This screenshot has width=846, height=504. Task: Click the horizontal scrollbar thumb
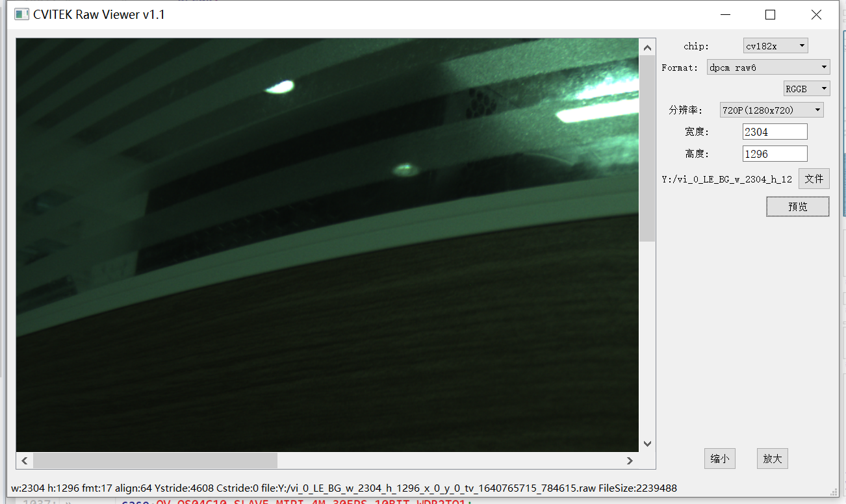click(156, 460)
